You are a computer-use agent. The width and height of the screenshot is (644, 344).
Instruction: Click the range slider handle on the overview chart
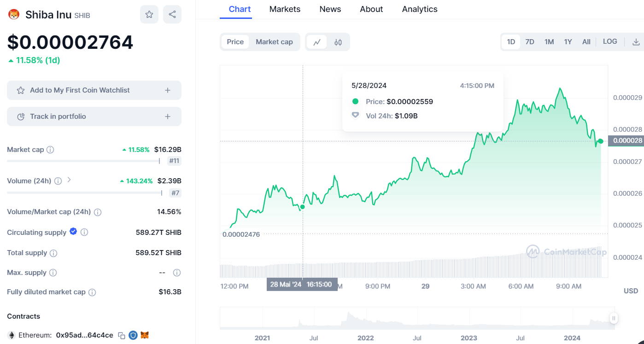click(614, 318)
